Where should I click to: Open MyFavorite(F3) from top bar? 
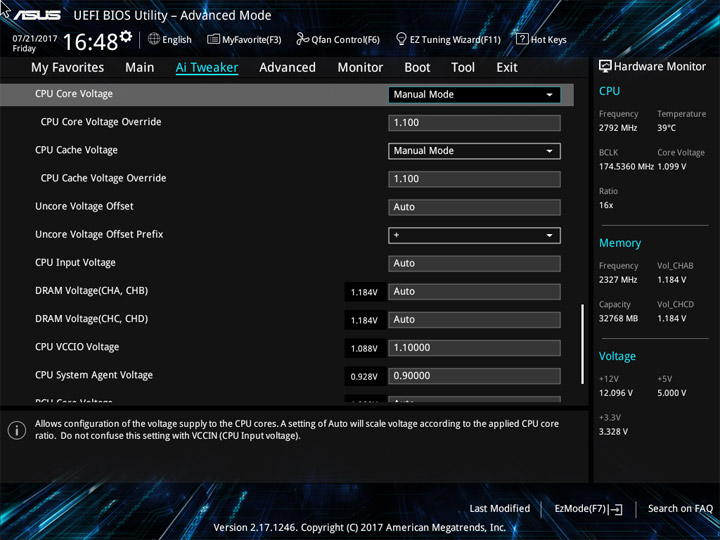(244, 39)
